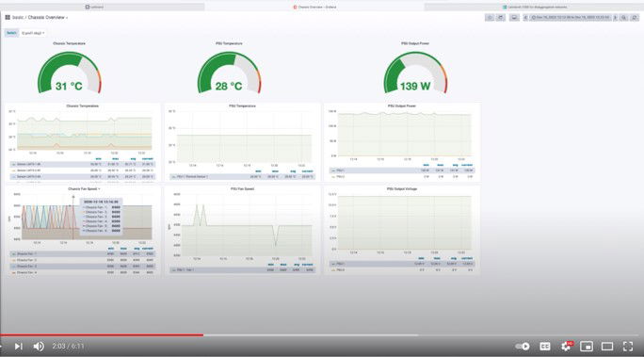Open the PSU Output Power graph panel title
The image size is (644, 357).
[x=402, y=106]
